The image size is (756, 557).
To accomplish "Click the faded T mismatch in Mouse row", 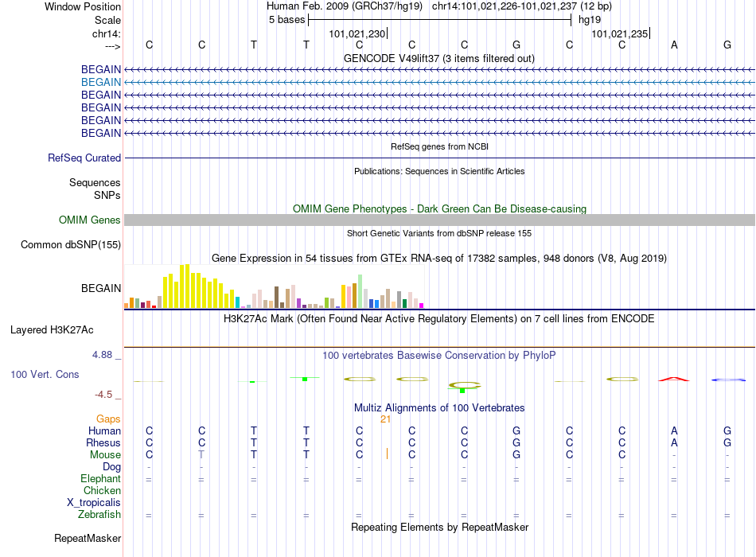I will click(x=201, y=455).
